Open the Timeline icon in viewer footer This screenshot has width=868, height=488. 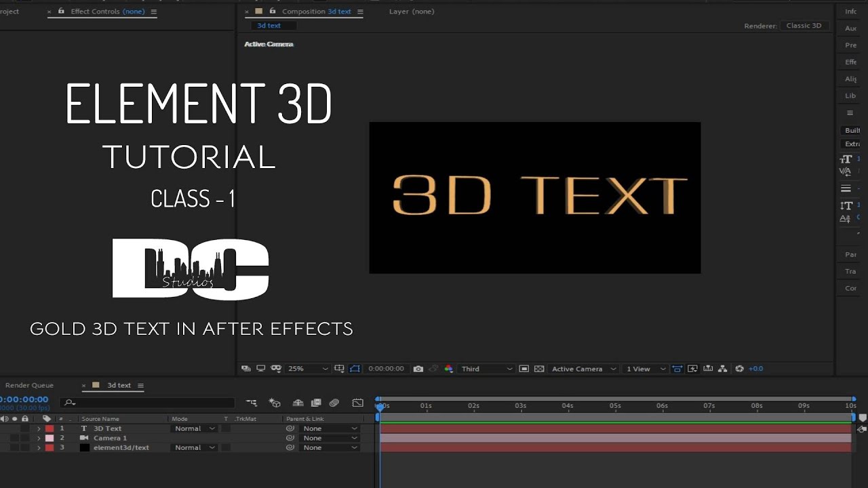pos(708,369)
